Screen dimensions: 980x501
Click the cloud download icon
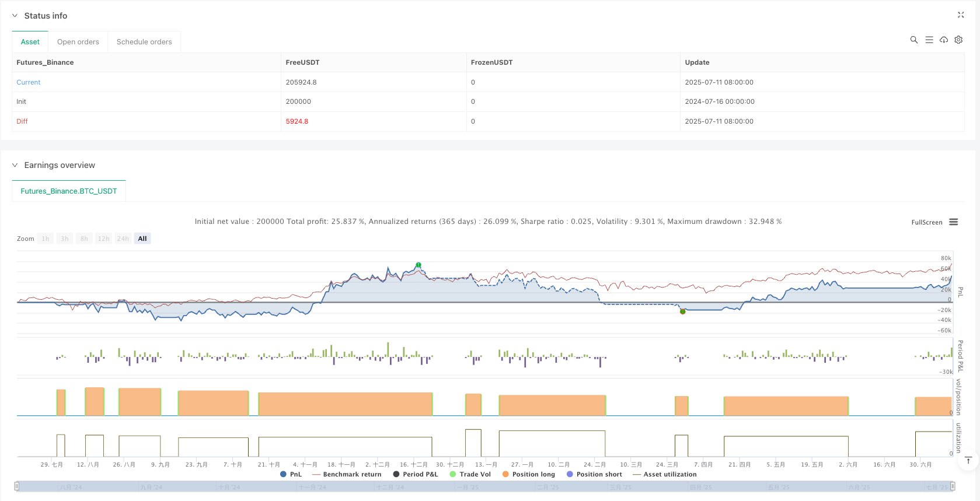click(944, 40)
